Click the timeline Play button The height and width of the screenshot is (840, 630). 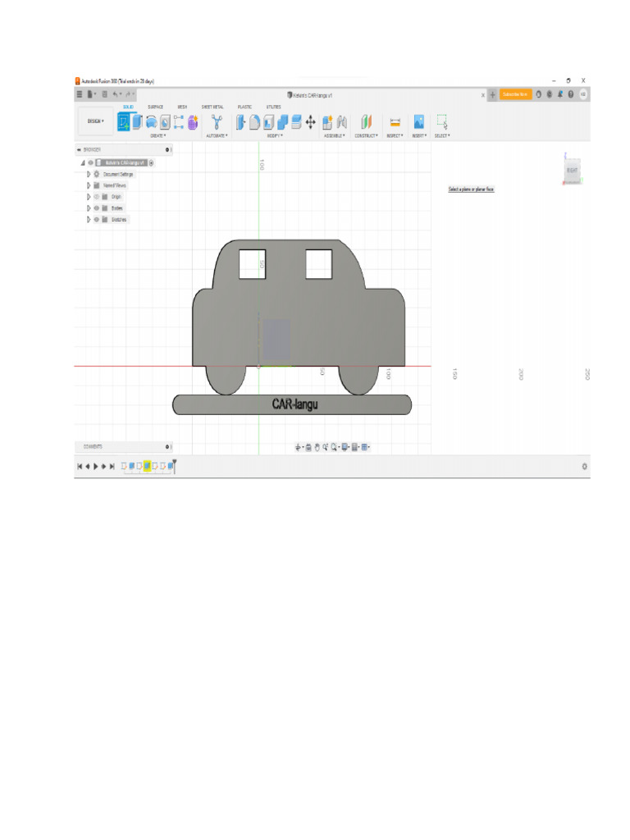pos(96,466)
